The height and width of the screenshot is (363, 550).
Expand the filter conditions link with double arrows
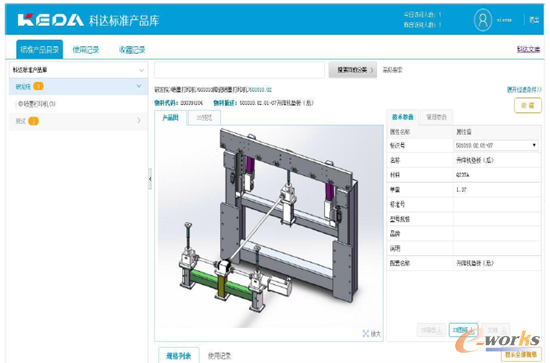point(524,89)
